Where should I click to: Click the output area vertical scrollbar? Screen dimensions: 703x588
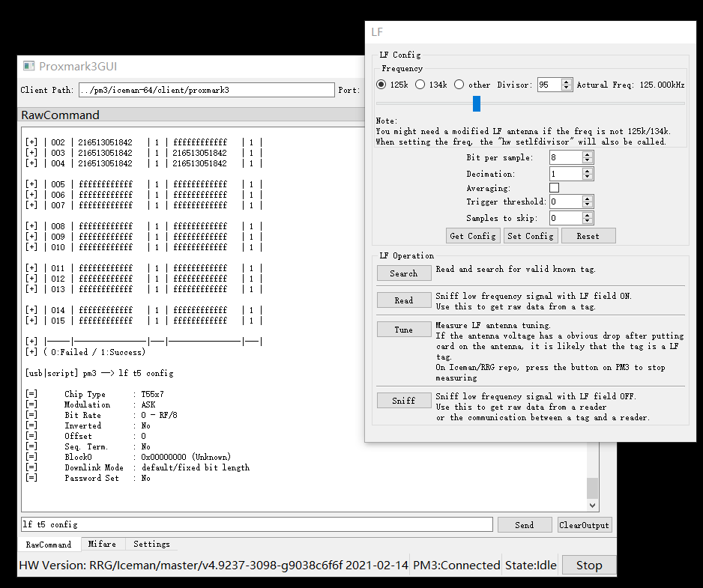tap(592, 487)
